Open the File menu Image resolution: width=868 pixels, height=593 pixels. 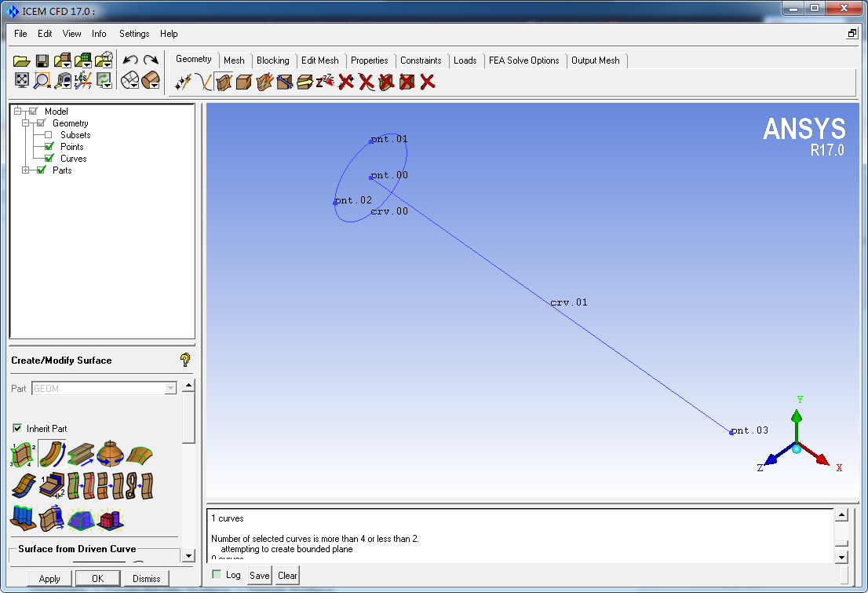tap(20, 34)
